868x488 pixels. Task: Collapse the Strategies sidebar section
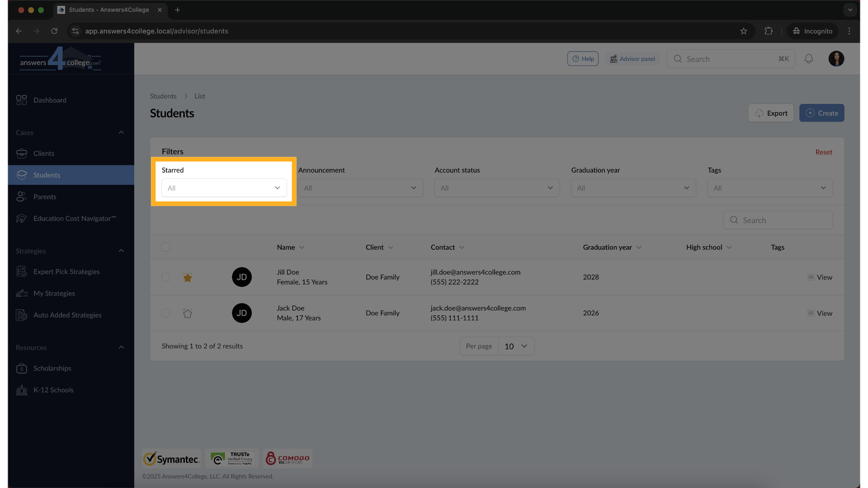(x=121, y=251)
